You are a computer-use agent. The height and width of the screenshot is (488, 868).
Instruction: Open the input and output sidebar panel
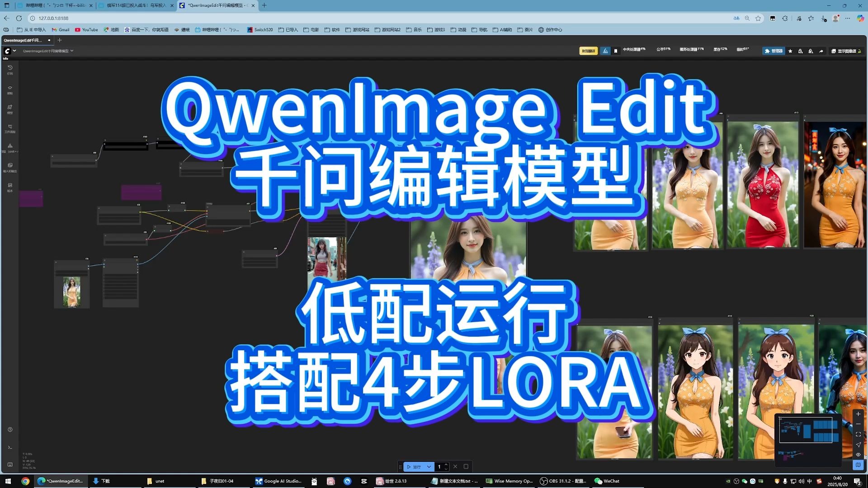pos(10,167)
